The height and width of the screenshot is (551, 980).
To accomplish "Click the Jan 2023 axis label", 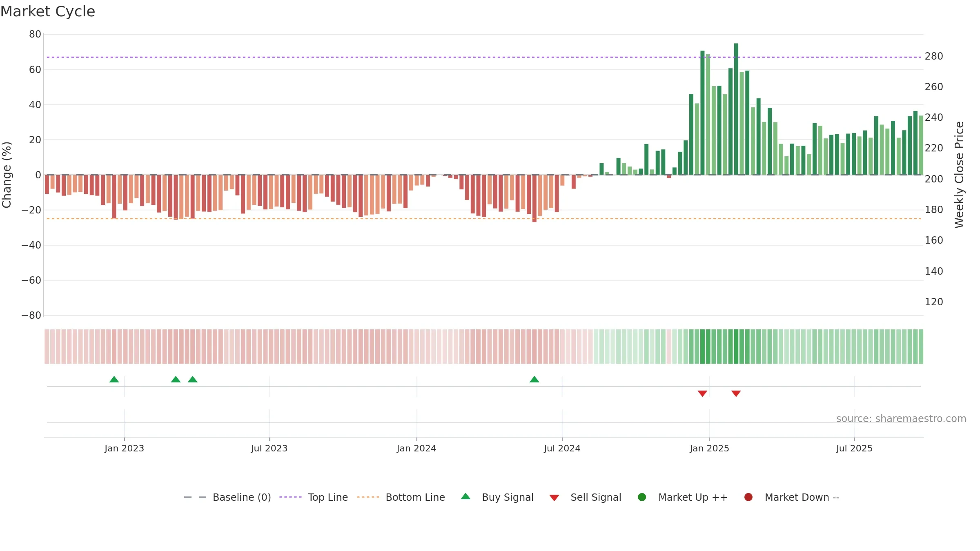I will click(x=124, y=449).
